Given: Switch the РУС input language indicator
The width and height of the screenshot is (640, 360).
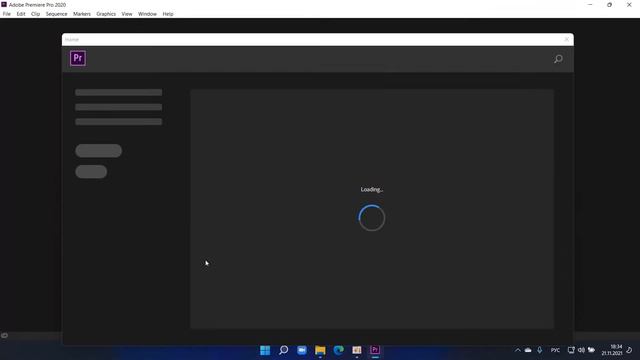Looking at the screenshot, I should pos(555,350).
